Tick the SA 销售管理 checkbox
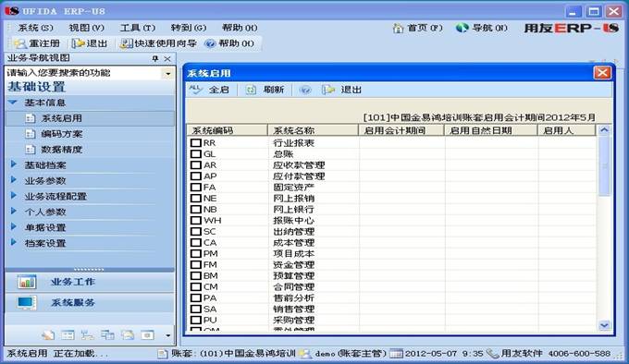Image resolution: width=629 pixels, height=364 pixels. tap(196, 309)
